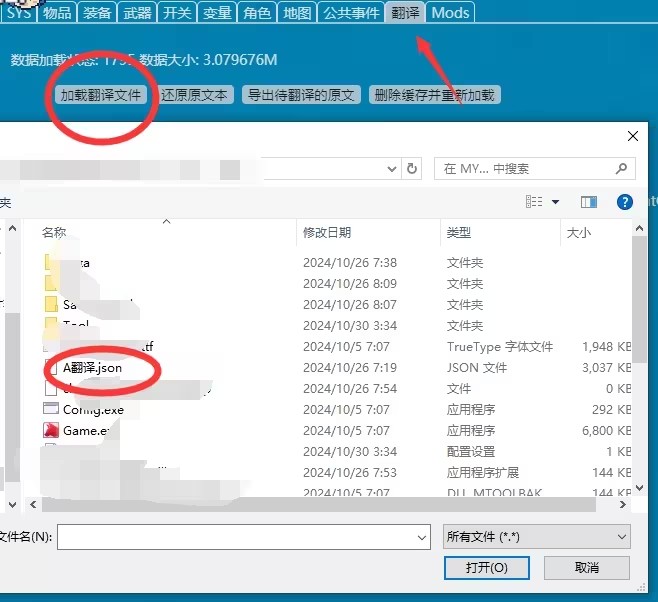Click the 加载翻译文件 button
This screenshot has width=658, height=602.
click(101, 95)
